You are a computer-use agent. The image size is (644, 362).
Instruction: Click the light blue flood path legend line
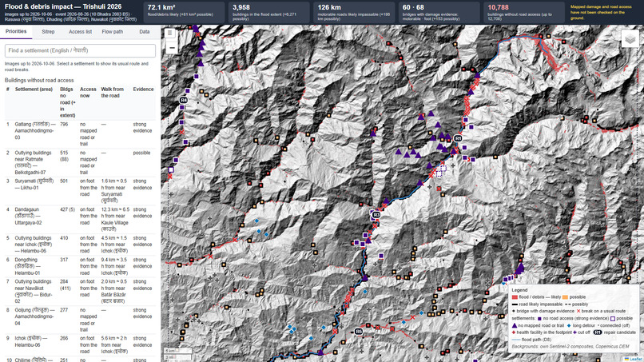(x=516, y=340)
